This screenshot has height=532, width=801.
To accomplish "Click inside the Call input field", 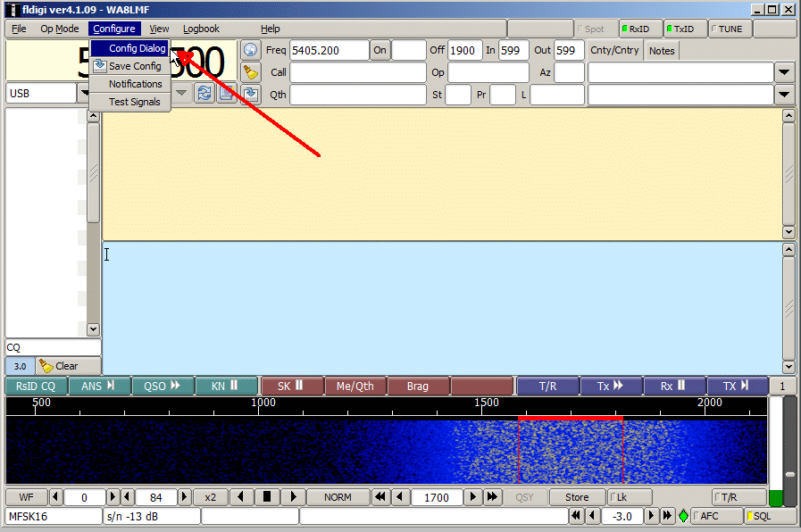I will pos(357,72).
